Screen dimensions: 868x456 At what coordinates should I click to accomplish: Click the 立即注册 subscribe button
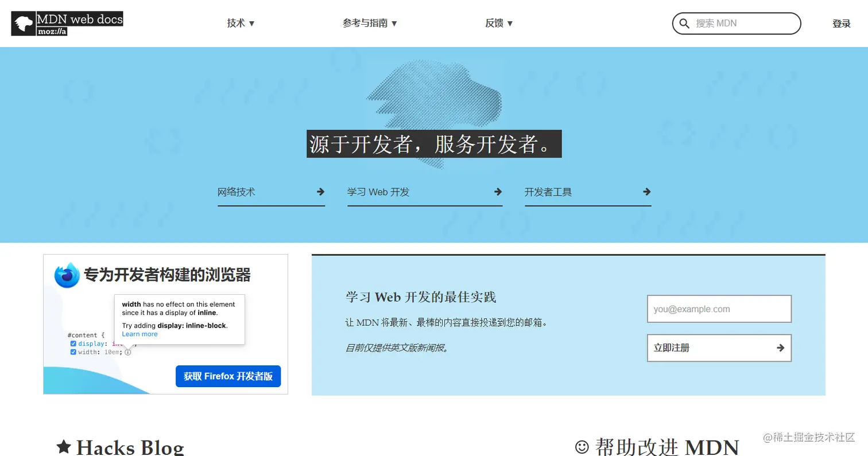click(719, 348)
